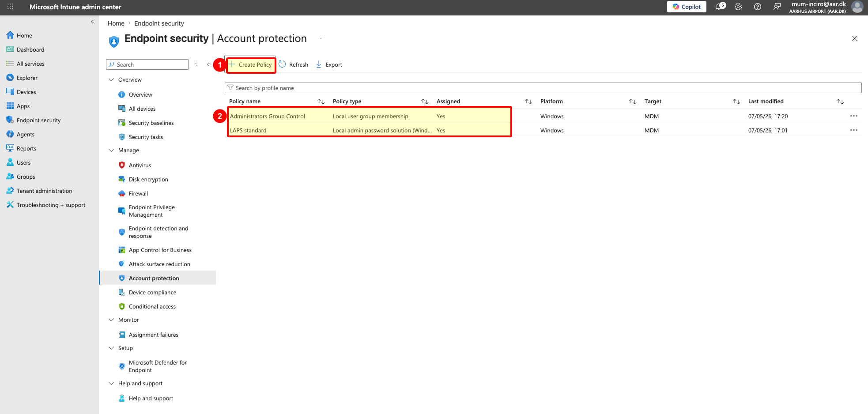Open Endpoint Privilege Management
The width and height of the screenshot is (868, 414).
(x=151, y=211)
